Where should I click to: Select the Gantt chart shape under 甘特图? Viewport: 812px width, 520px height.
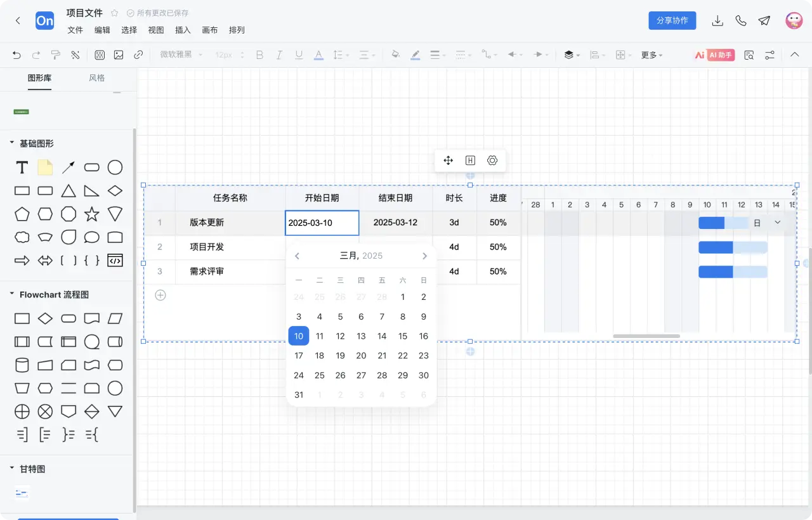[x=21, y=493]
